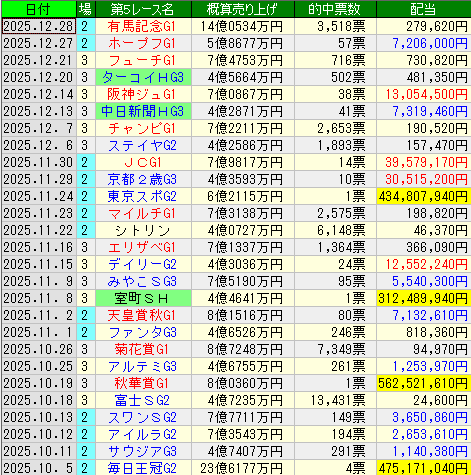Select race name シトリン
The image size is (471, 475).
click(x=143, y=230)
